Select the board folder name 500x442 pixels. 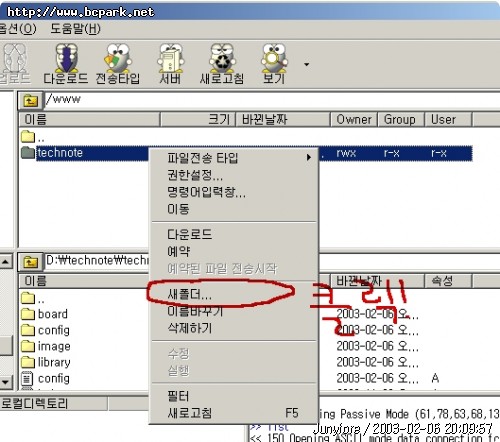coord(53,314)
